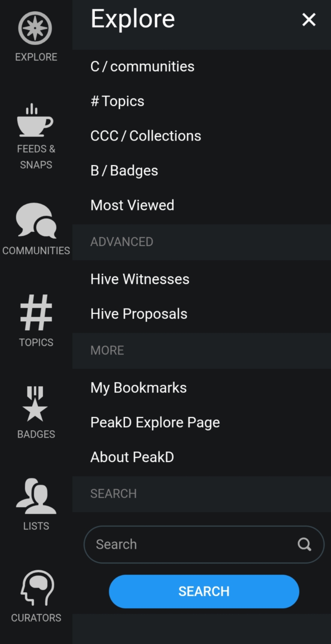331x644 pixels.
Task: Open CCC / Collections
Action: (x=146, y=136)
